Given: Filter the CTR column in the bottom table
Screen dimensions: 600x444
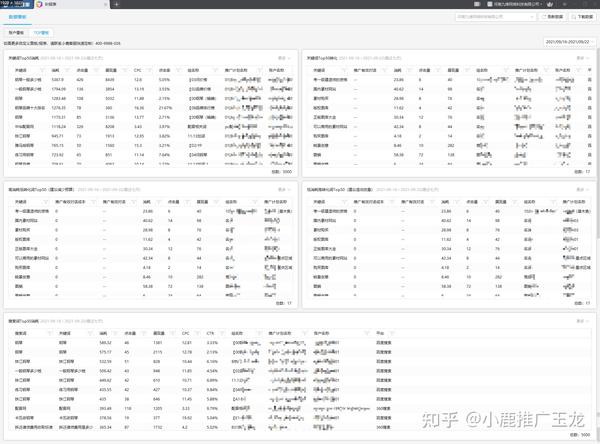Looking at the screenshot, I should (222, 333).
